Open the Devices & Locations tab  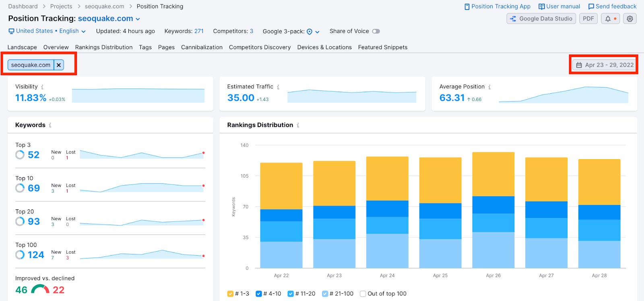coord(324,47)
